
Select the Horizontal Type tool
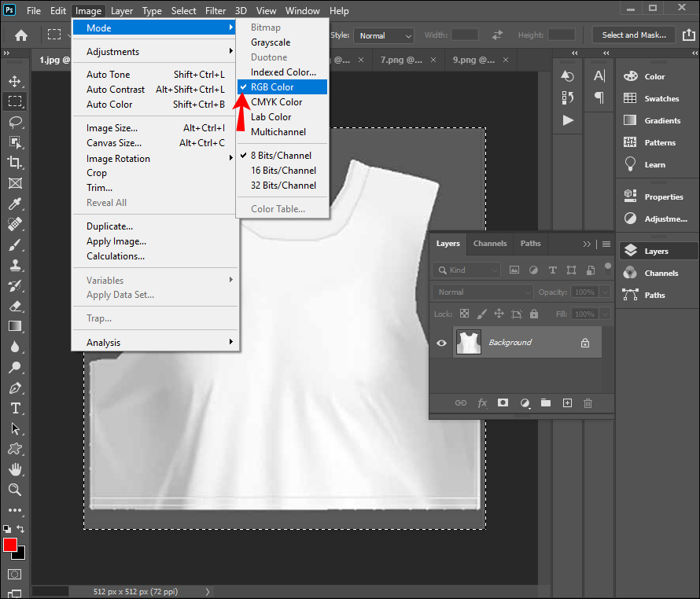[x=15, y=408]
